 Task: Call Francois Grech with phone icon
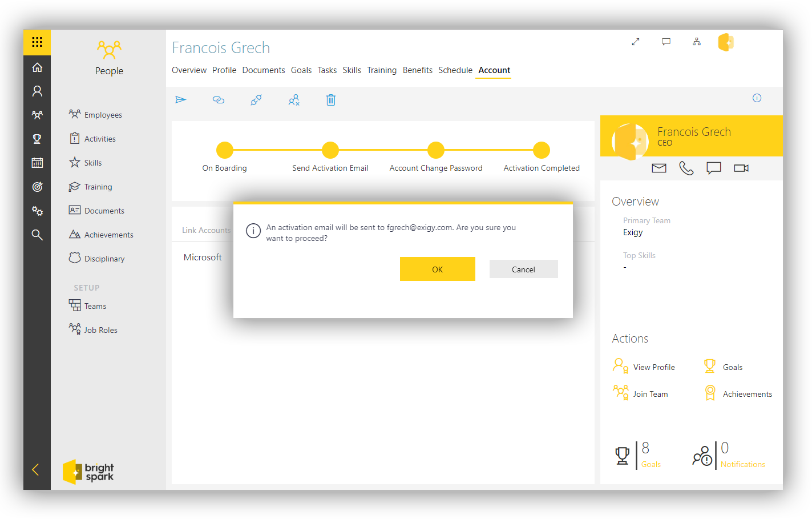pos(686,168)
